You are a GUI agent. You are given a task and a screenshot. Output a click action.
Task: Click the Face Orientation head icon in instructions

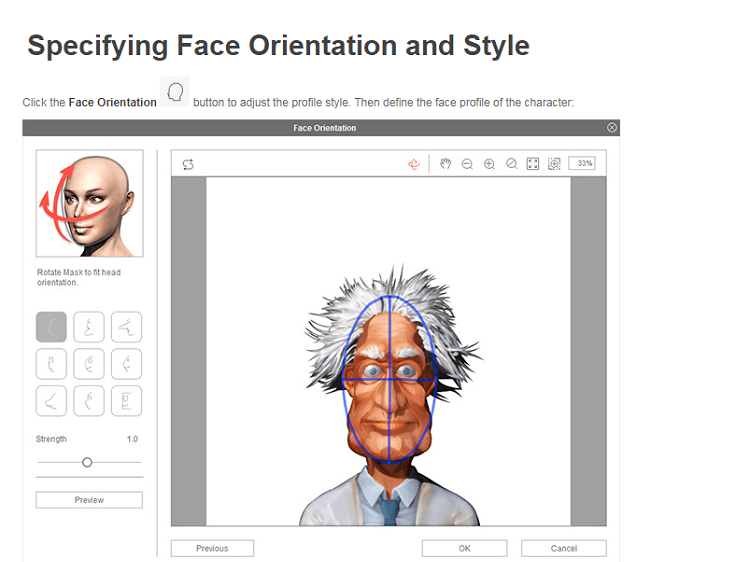coord(175,91)
